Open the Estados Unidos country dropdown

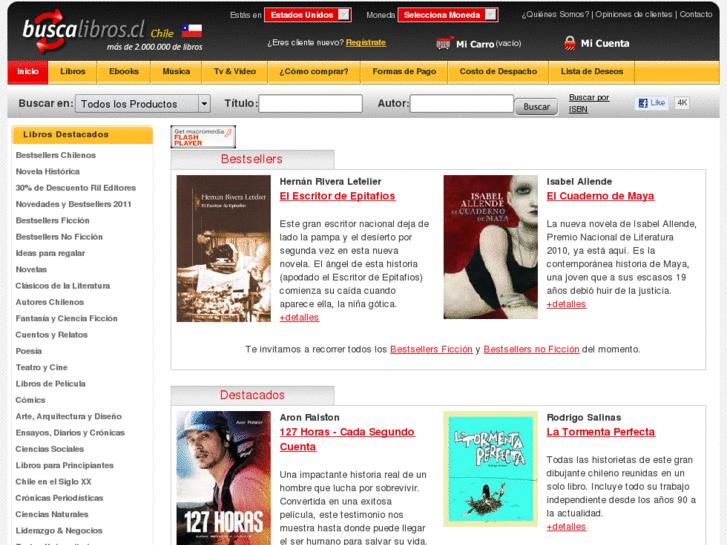coord(308,15)
